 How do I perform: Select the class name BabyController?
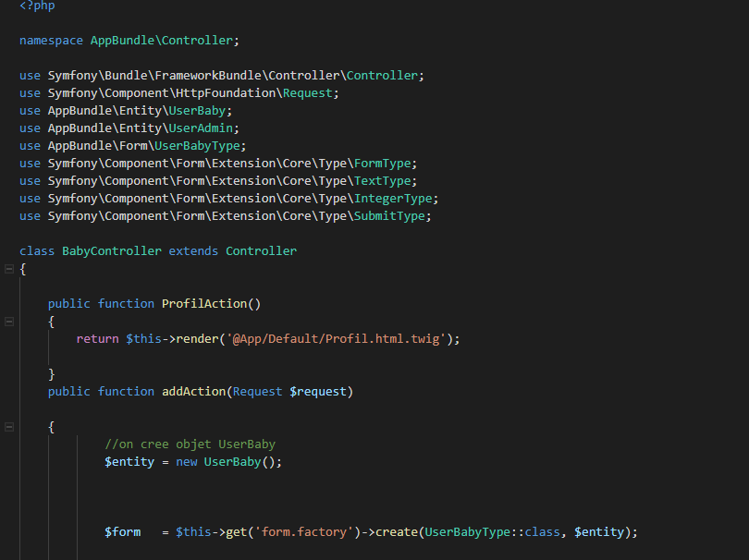point(111,250)
